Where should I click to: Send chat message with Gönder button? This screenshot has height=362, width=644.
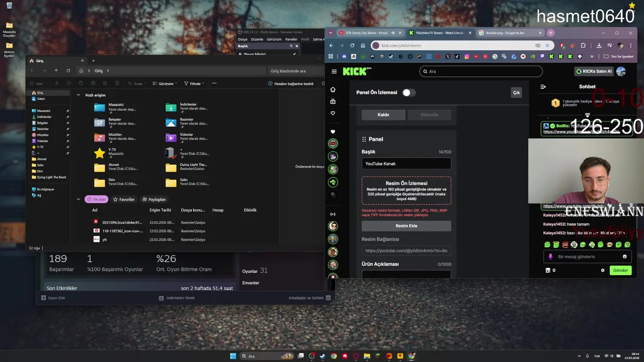tap(620, 270)
